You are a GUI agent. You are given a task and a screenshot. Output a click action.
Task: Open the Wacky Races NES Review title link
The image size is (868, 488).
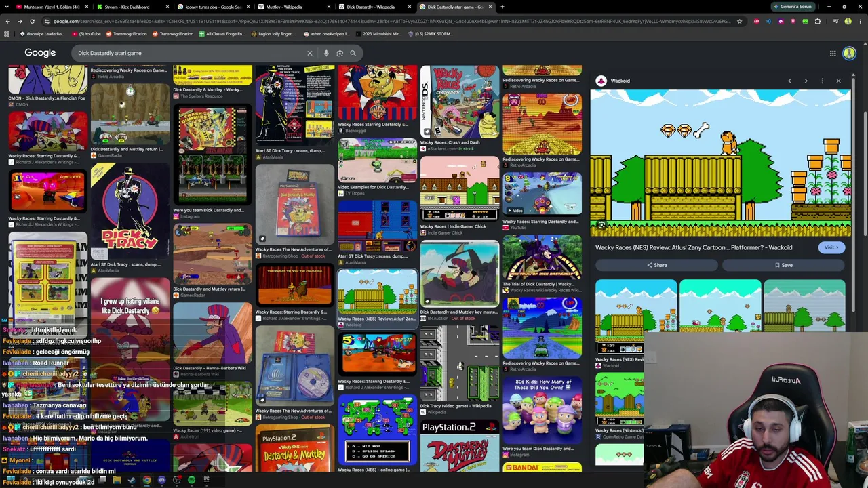tap(694, 247)
